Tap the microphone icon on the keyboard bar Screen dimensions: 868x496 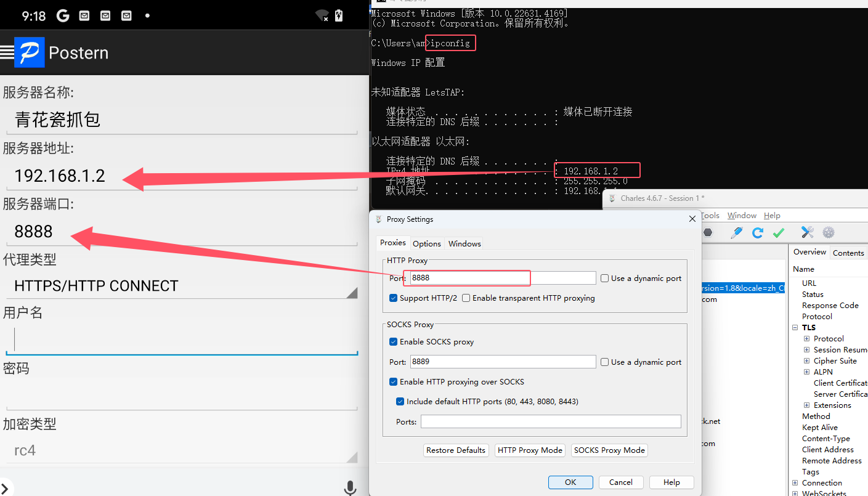(x=350, y=488)
